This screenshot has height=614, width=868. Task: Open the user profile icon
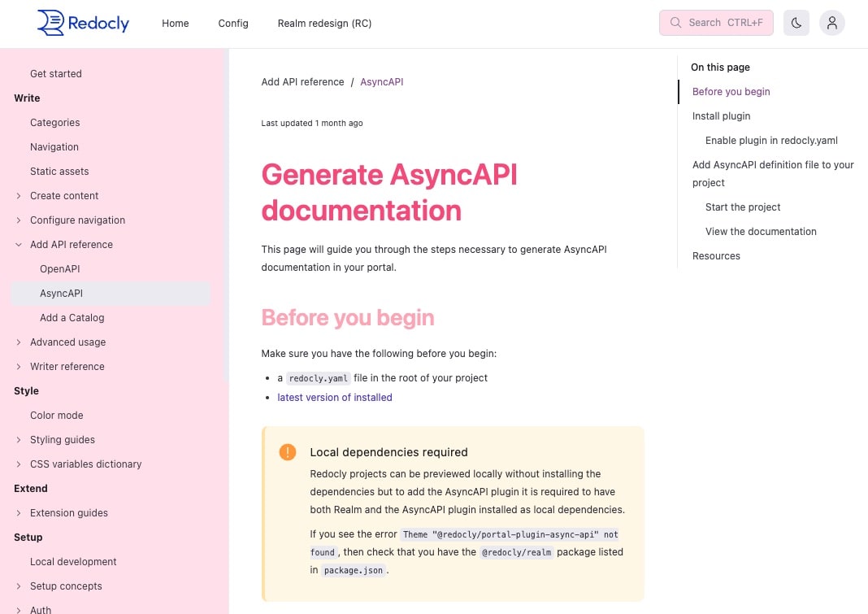point(831,23)
